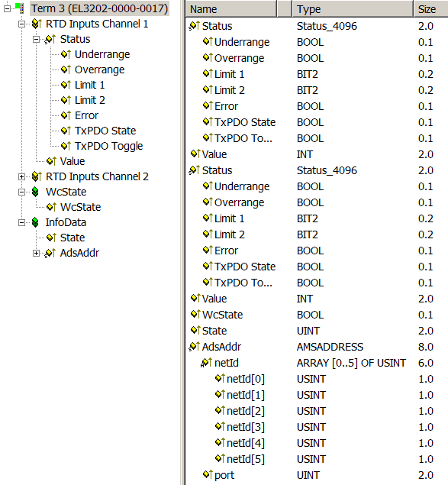Expand the AdsAddr node in the tree
The width and height of the screenshot is (448, 485).
(36, 254)
